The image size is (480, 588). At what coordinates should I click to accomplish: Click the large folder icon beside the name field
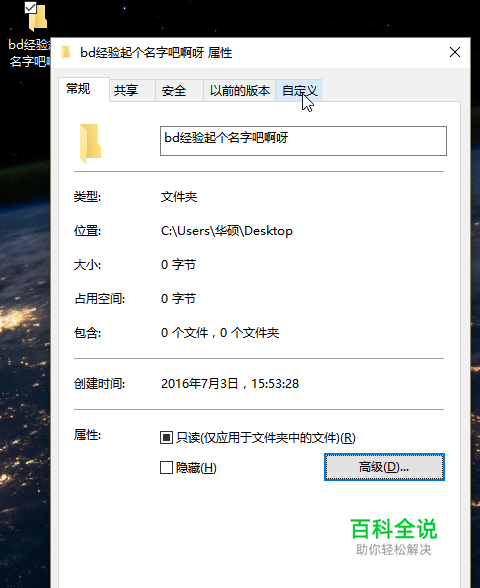pos(90,144)
